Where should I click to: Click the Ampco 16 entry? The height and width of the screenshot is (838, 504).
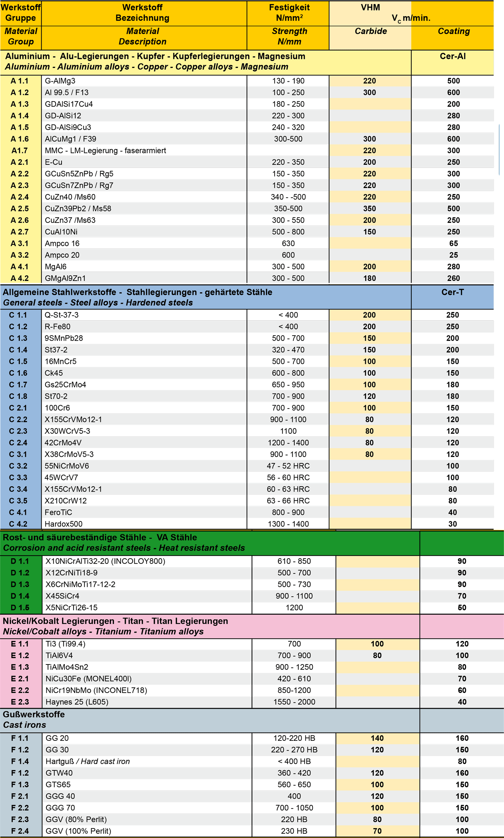(x=62, y=243)
